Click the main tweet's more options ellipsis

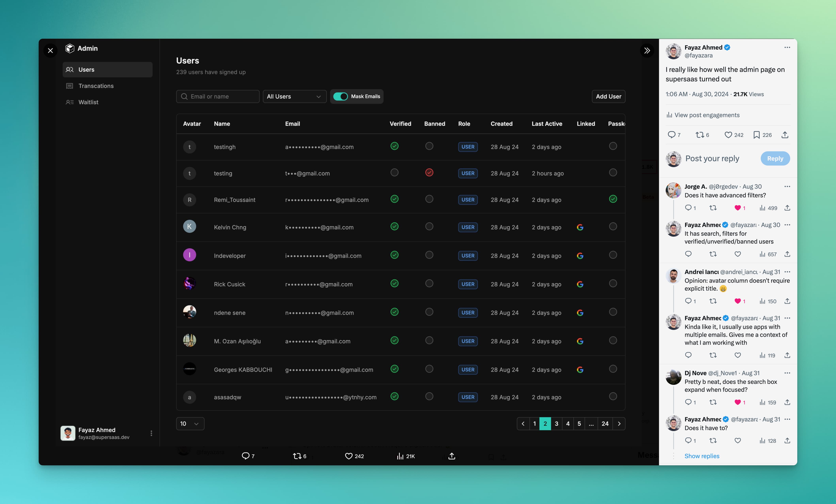point(787,47)
